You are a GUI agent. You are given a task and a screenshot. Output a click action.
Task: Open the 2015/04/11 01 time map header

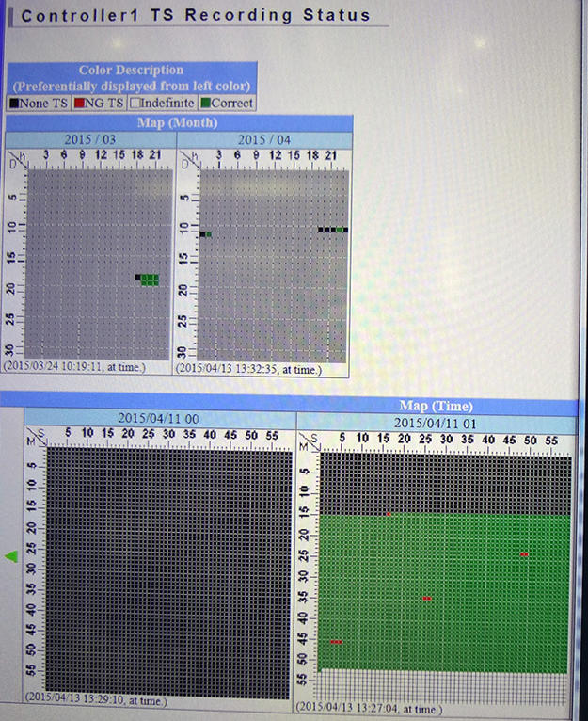click(437, 424)
